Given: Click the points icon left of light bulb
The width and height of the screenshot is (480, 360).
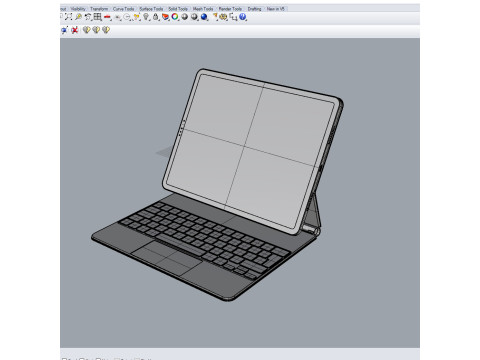Looking at the screenshot, I should pos(136,17).
